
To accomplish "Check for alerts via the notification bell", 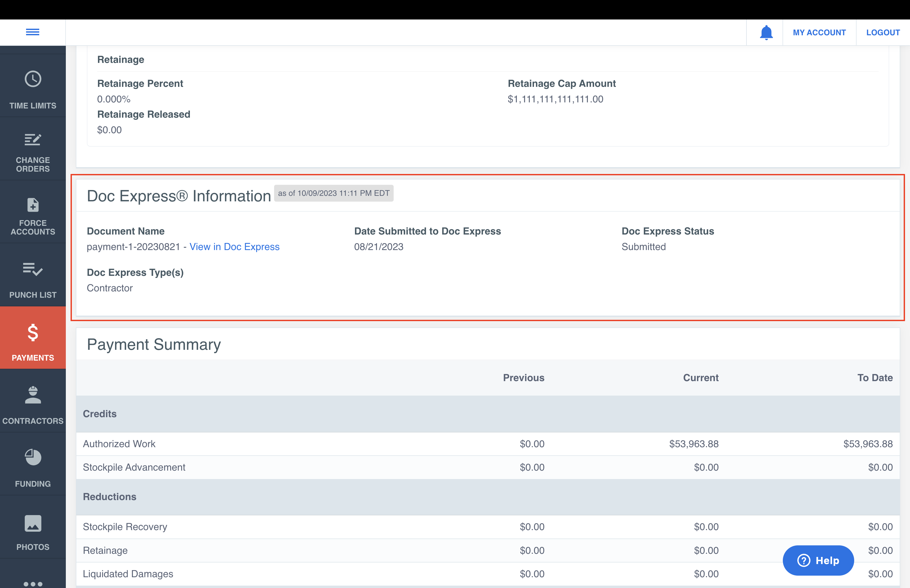I will tap(766, 32).
